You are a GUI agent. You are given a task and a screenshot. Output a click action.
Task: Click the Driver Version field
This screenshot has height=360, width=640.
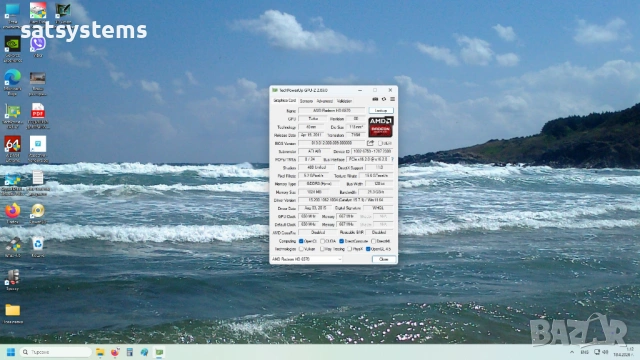[x=346, y=200]
